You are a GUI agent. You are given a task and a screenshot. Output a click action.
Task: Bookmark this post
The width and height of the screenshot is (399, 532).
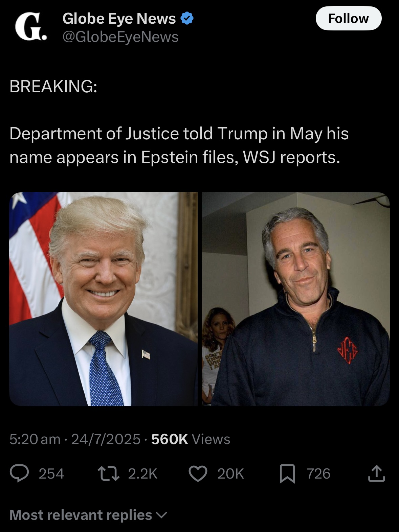tap(287, 473)
